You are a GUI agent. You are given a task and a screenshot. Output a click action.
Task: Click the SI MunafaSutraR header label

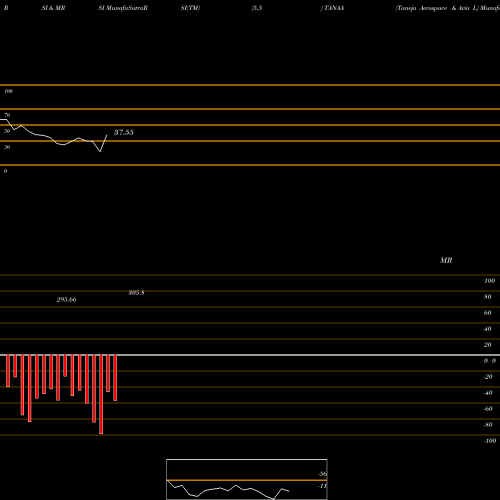[123, 8]
